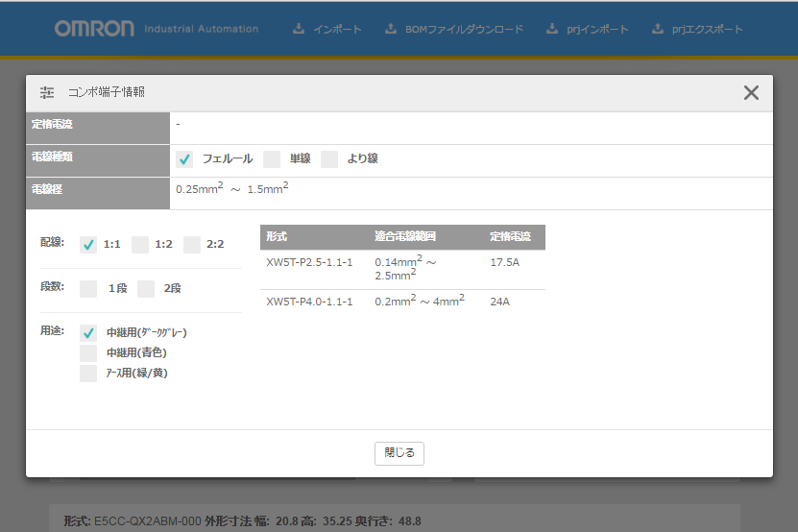Open the インポート menu item
Screen dimensions: 798x532
pyautogui.click(x=337, y=29)
